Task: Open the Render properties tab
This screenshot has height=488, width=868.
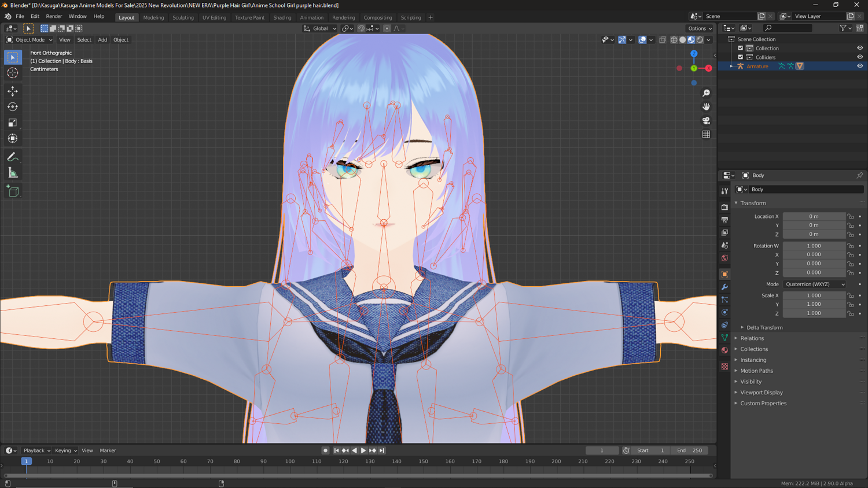Action: (x=724, y=207)
